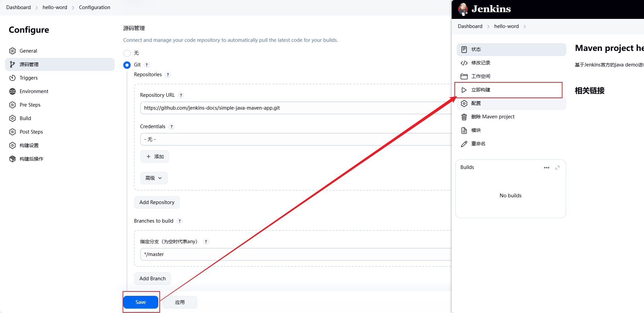The image size is (644, 313).
Task: Click the 重命名 pencil icon
Action: click(464, 144)
